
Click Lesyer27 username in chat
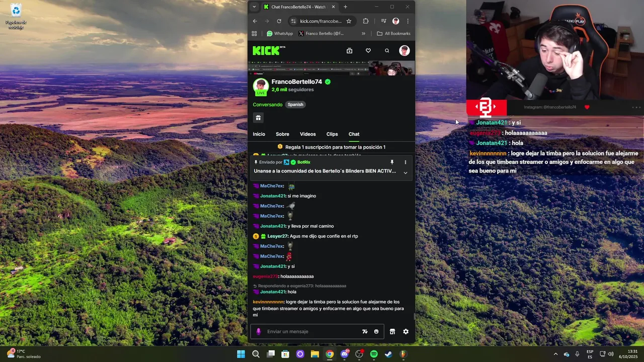point(278,236)
